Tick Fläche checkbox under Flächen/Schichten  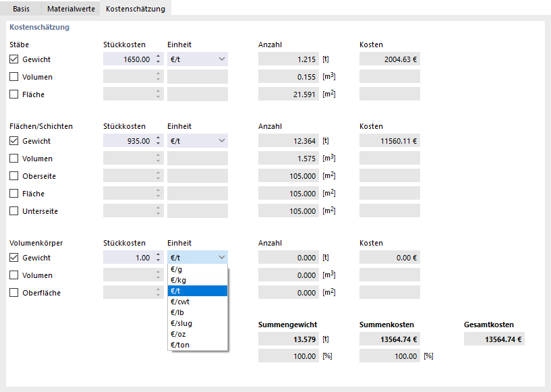pyautogui.click(x=13, y=194)
